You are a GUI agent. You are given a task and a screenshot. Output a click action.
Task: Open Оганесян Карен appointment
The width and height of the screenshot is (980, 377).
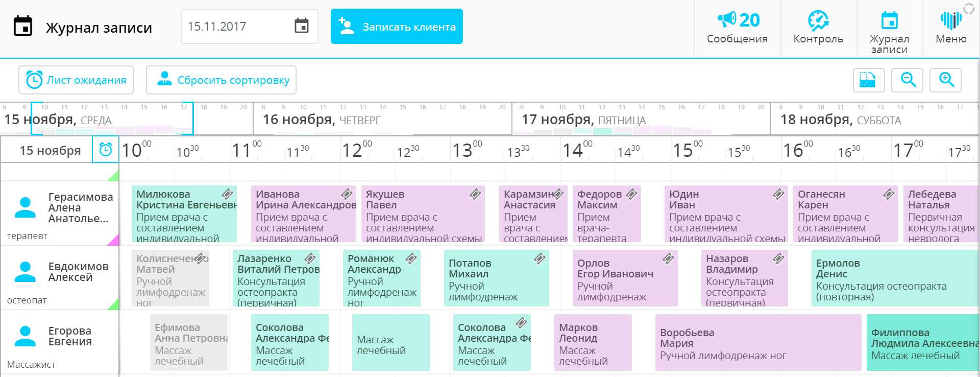(846, 214)
